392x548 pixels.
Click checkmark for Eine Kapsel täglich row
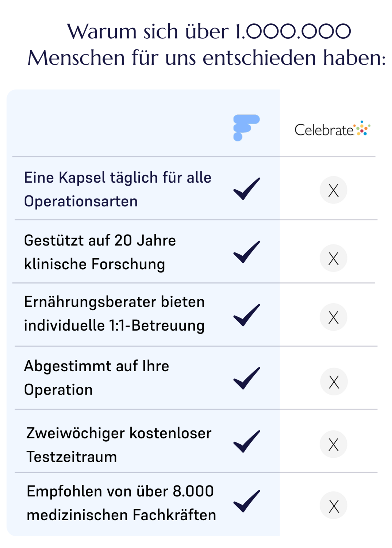click(247, 189)
